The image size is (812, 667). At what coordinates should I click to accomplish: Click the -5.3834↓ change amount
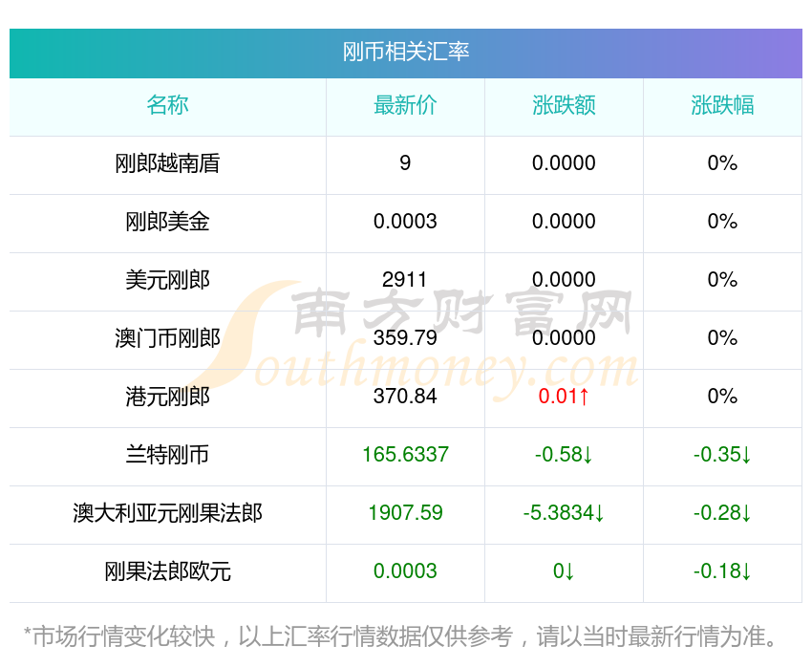[564, 513]
